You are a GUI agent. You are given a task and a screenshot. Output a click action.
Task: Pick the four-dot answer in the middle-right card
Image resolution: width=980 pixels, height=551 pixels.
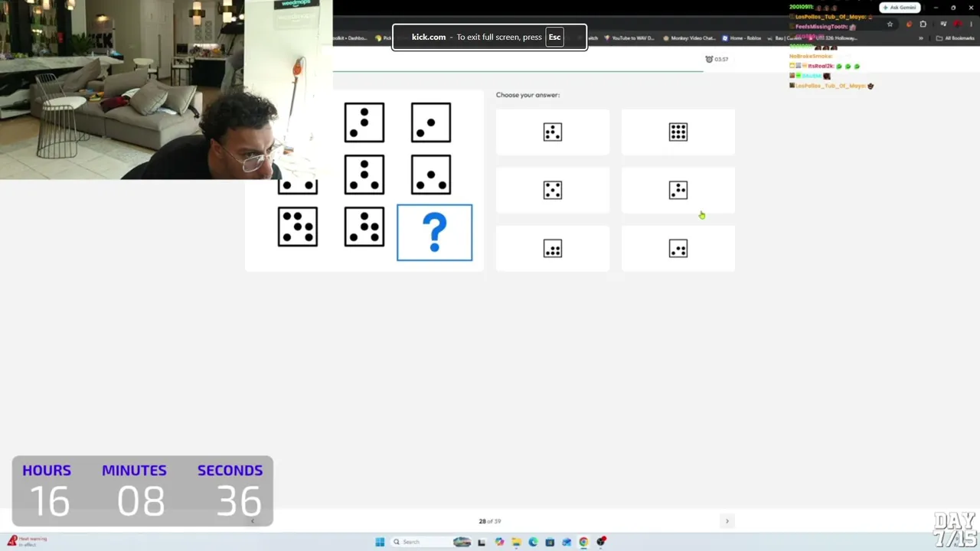coord(678,191)
